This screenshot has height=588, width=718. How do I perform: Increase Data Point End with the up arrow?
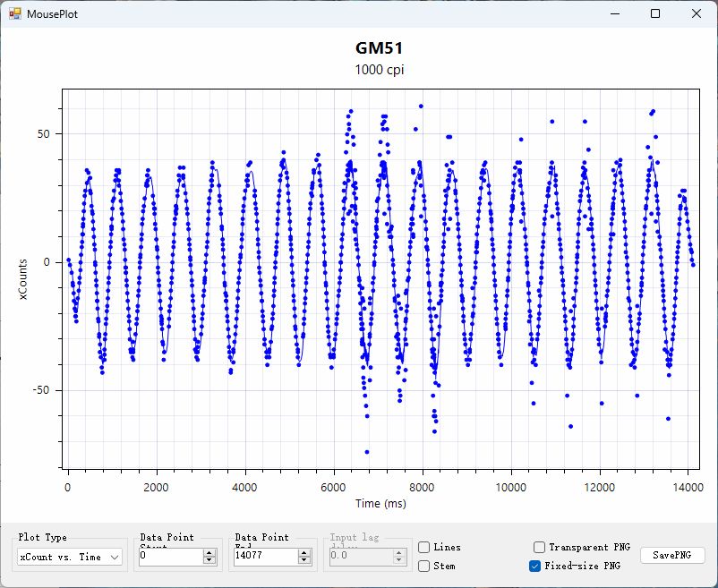pos(304,553)
